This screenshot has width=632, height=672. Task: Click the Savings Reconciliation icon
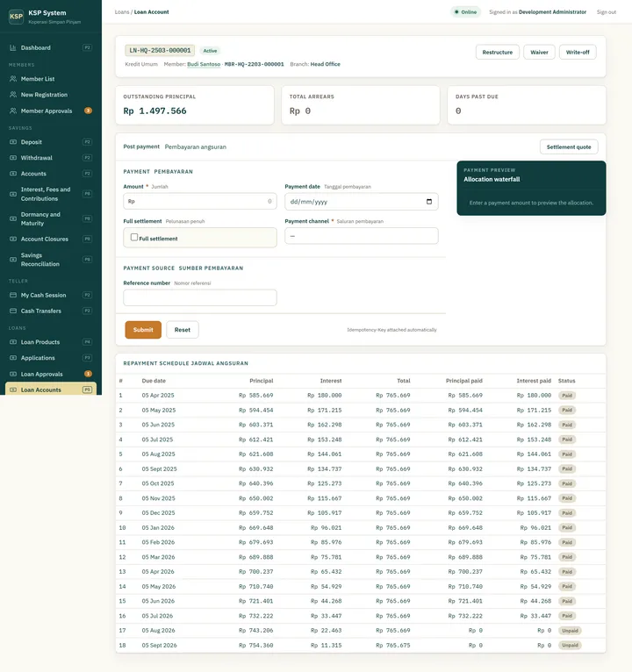point(13,260)
